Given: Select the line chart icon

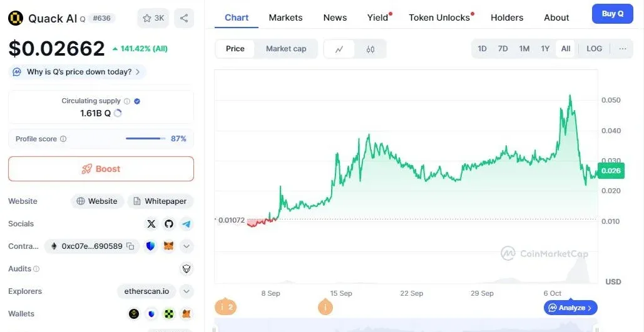Looking at the screenshot, I should (339, 49).
